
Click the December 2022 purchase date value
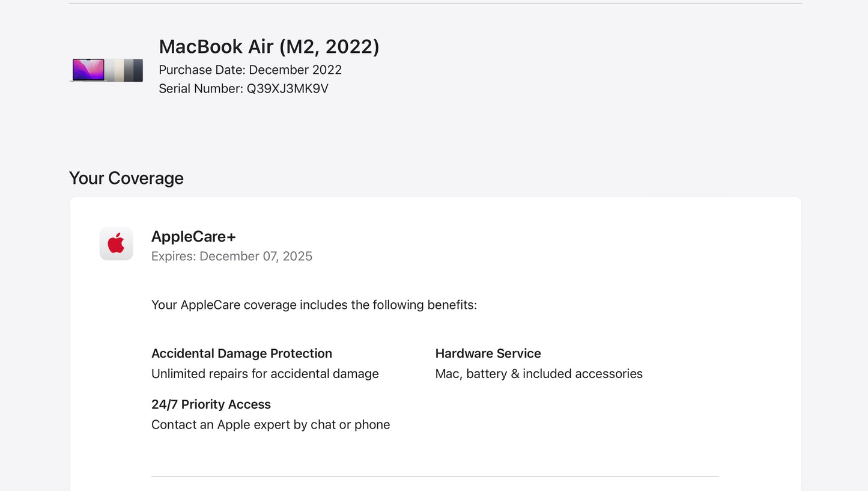point(296,70)
